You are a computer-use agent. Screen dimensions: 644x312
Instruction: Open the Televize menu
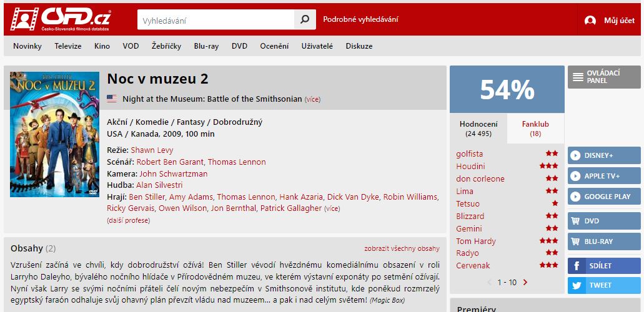click(68, 46)
